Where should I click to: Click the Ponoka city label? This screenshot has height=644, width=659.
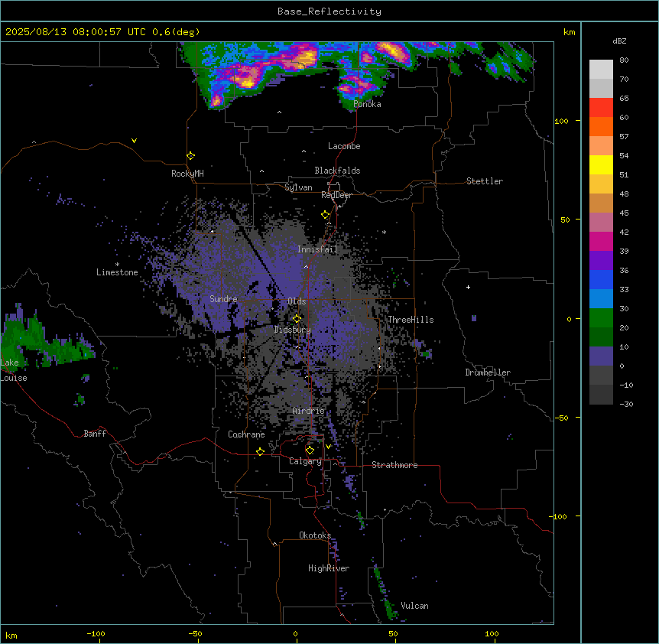(x=367, y=104)
